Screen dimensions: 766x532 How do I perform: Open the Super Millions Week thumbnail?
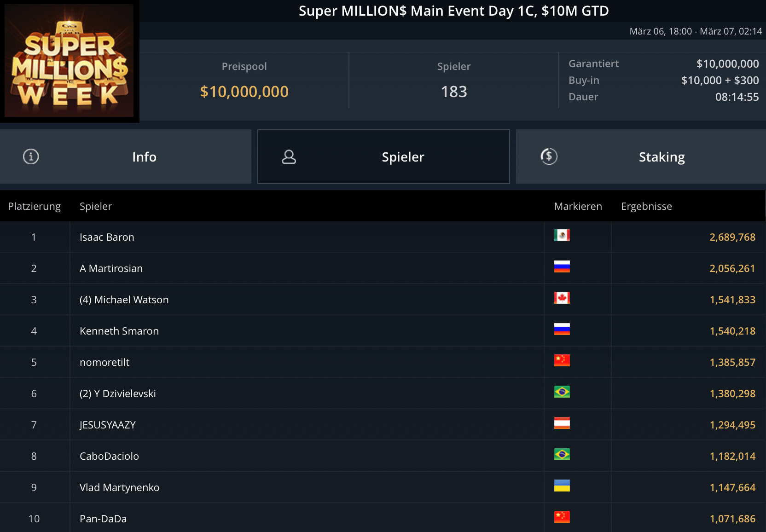pos(69,61)
